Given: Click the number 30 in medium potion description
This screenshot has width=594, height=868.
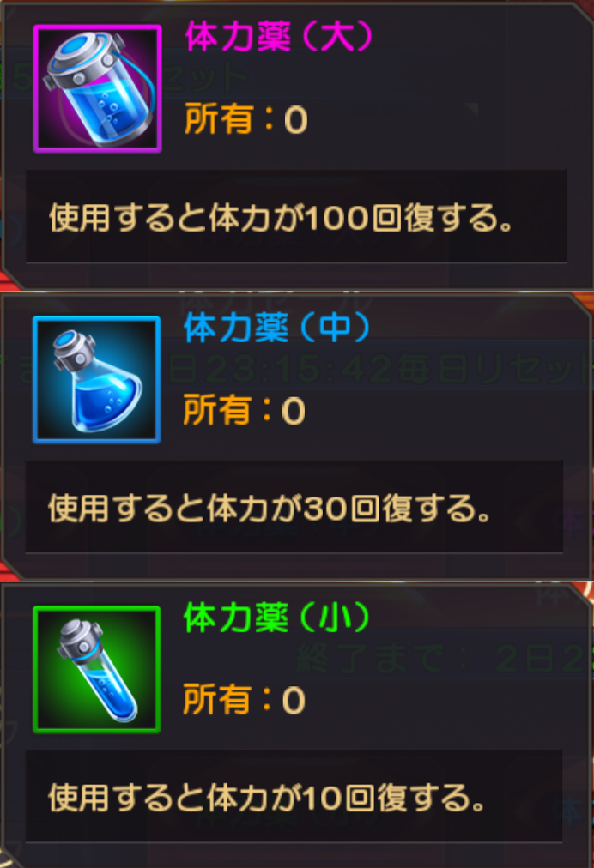Looking at the screenshot, I should pyautogui.click(x=326, y=509).
